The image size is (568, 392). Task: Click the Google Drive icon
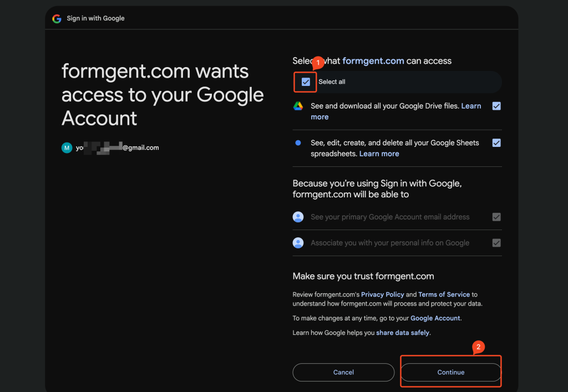[298, 106]
